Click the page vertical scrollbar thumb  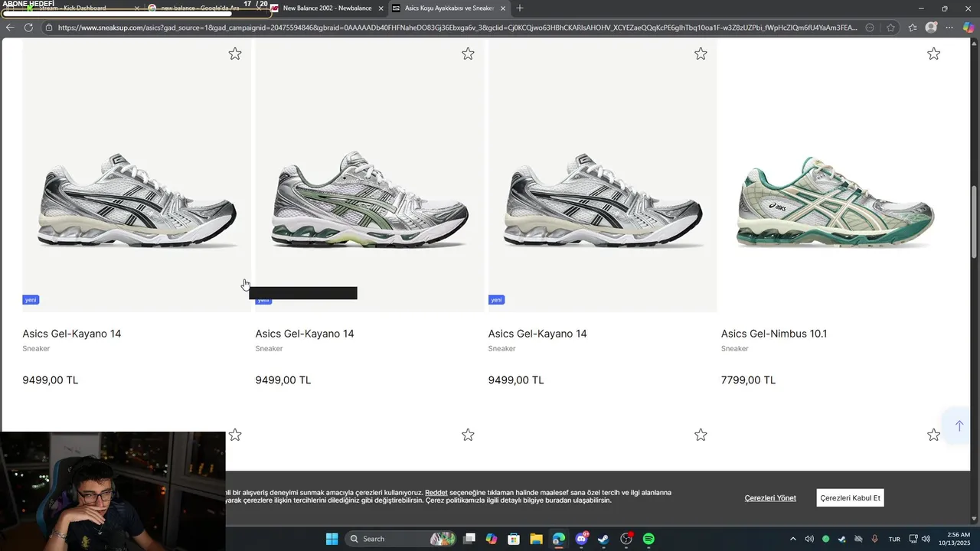[975, 222]
